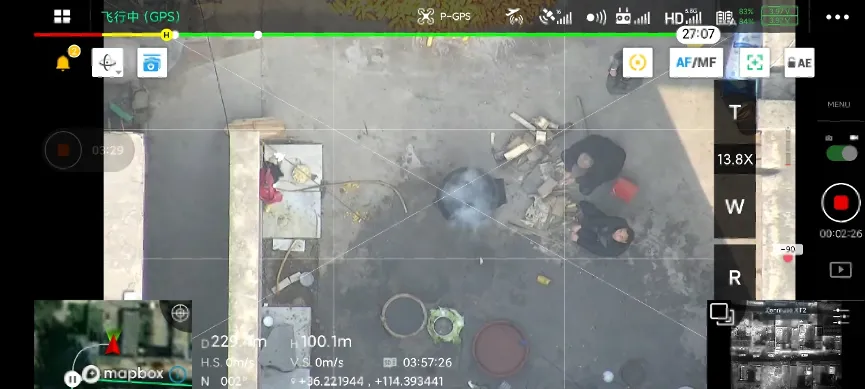
Task: Open camera settings via MENU
Action: (x=838, y=104)
